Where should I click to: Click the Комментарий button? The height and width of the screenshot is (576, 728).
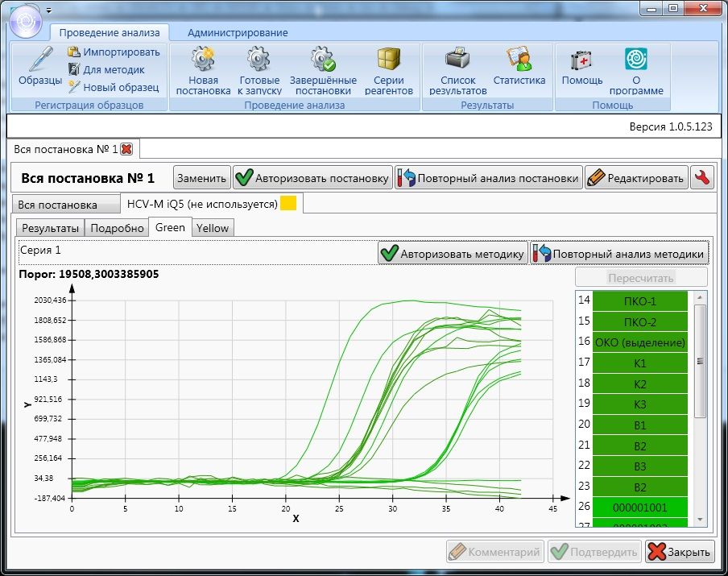click(x=495, y=552)
